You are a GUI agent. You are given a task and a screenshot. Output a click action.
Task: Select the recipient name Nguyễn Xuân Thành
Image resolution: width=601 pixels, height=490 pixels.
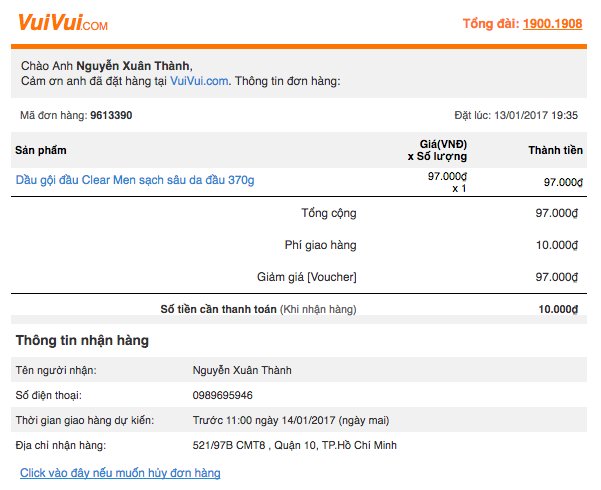(242, 370)
